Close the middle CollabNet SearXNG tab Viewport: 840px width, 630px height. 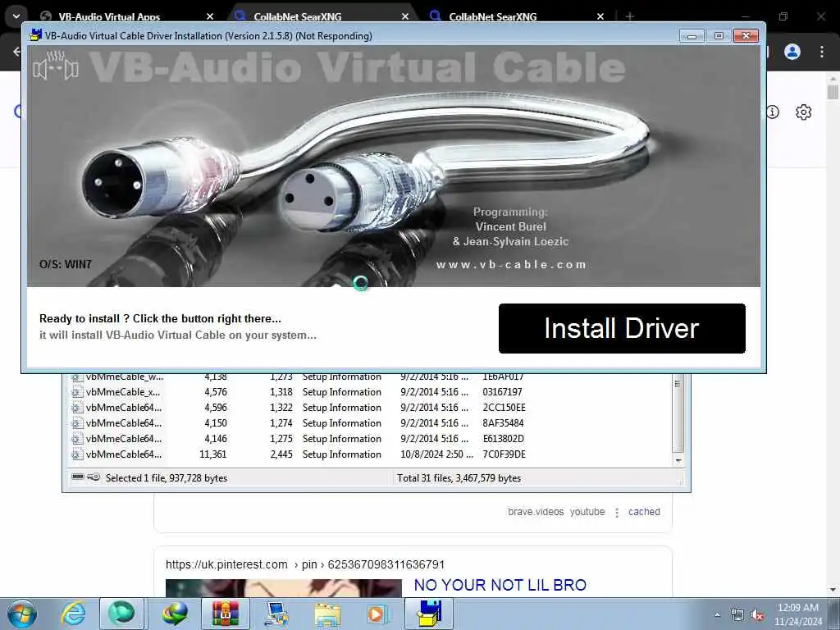[405, 16]
